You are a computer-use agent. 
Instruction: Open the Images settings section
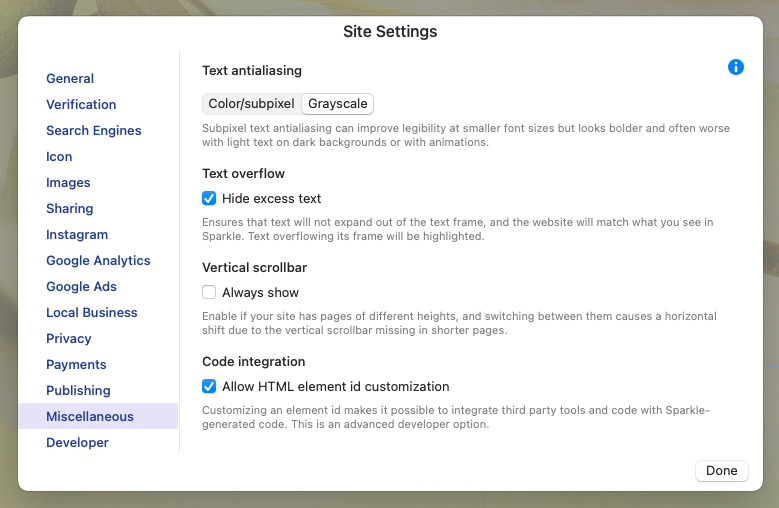point(68,183)
